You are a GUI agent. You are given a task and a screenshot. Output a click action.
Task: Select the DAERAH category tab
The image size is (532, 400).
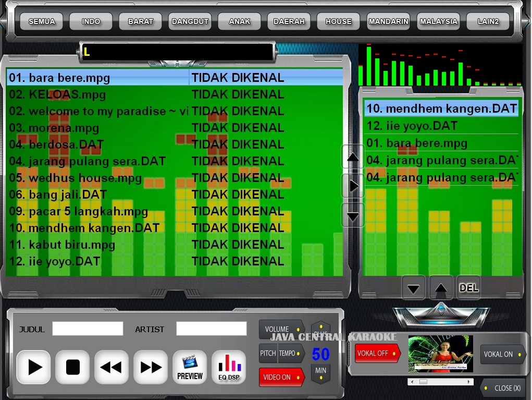pyautogui.click(x=289, y=21)
